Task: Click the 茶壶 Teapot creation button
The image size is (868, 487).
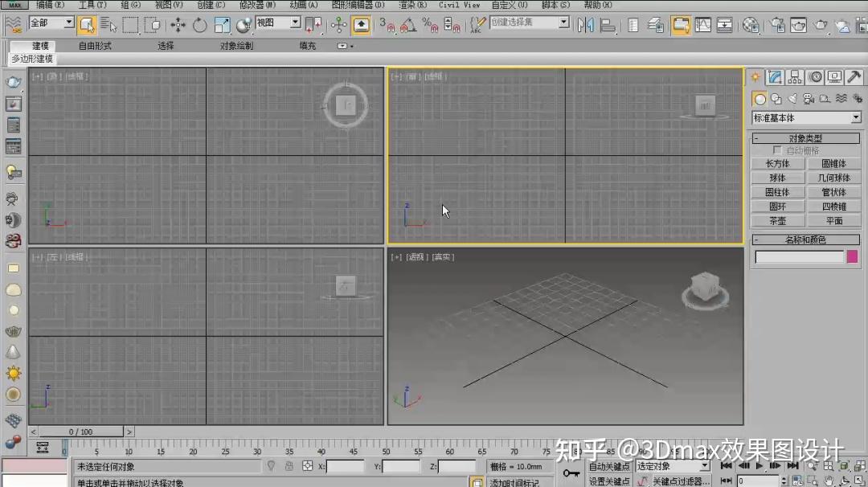Action: pos(776,220)
